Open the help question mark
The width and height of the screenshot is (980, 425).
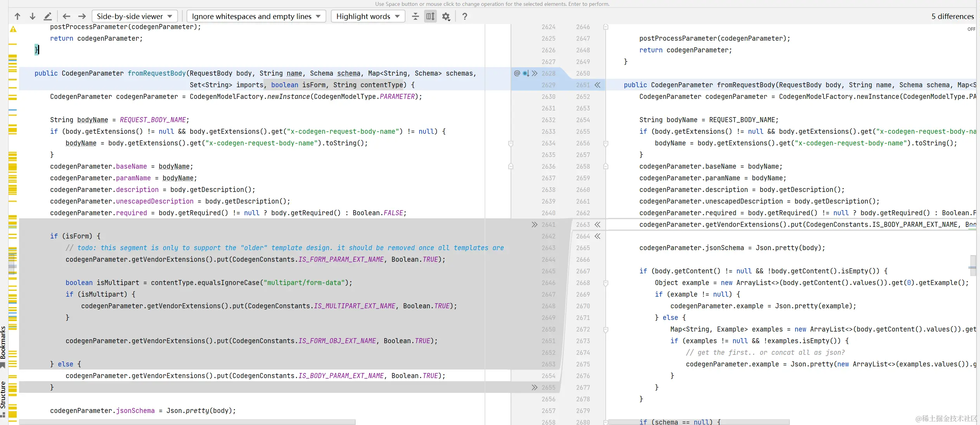[x=464, y=16]
